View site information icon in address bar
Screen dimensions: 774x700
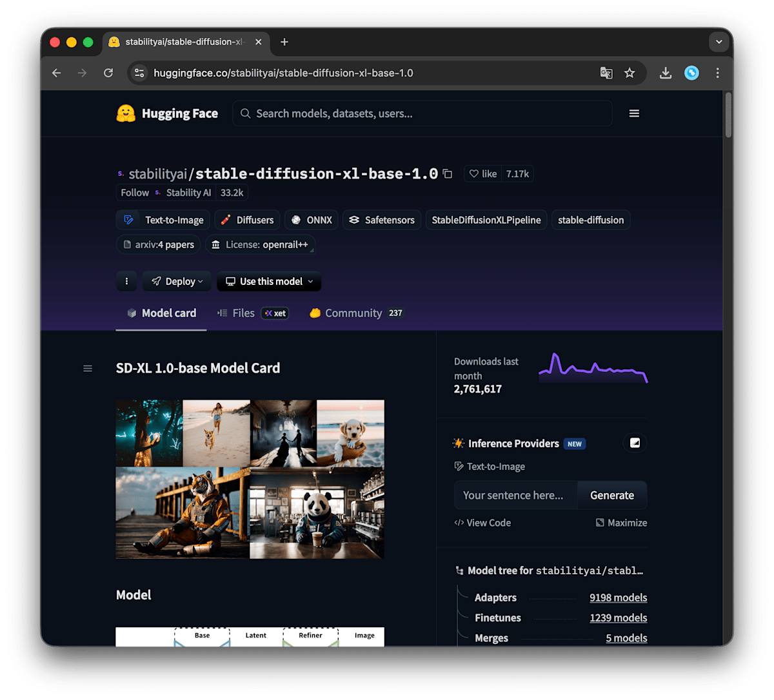139,73
